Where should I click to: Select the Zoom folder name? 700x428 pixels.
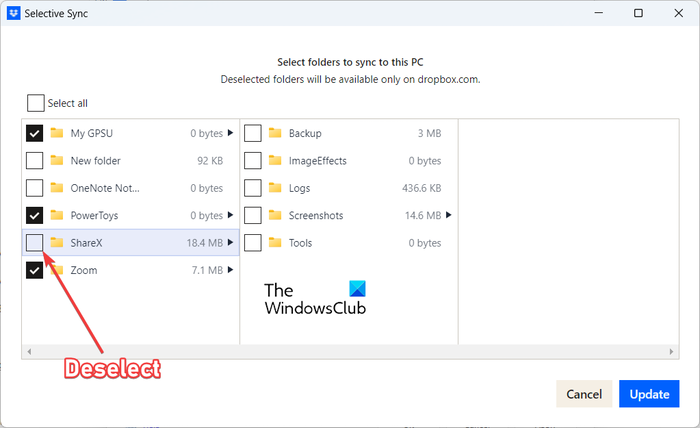point(83,270)
